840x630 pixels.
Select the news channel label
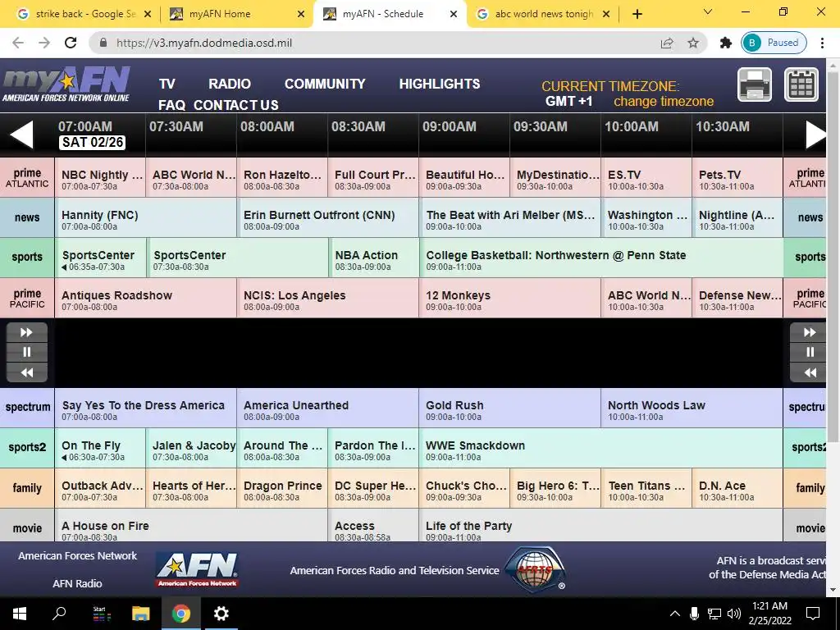27,217
